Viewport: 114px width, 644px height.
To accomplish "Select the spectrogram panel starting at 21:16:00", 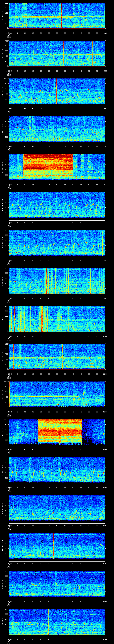I will (57, 584).
